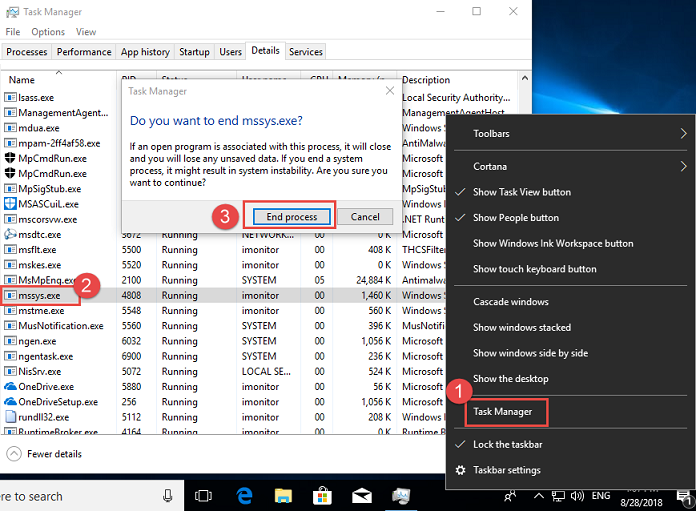The width and height of the screenshot is (696, 511).
Task: Toggle Show Task View button option
Action: coord(571,192)
